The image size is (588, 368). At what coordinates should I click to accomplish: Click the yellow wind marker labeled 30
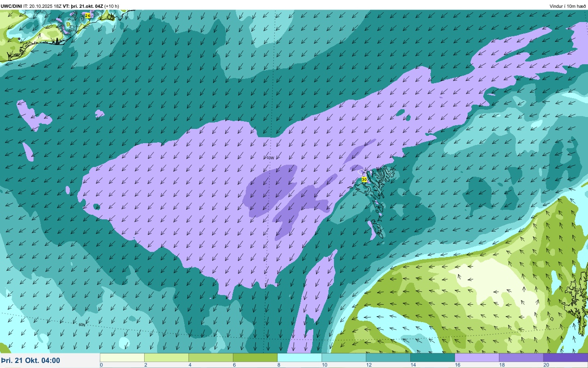pyautogui.click(x=364, y=179)
